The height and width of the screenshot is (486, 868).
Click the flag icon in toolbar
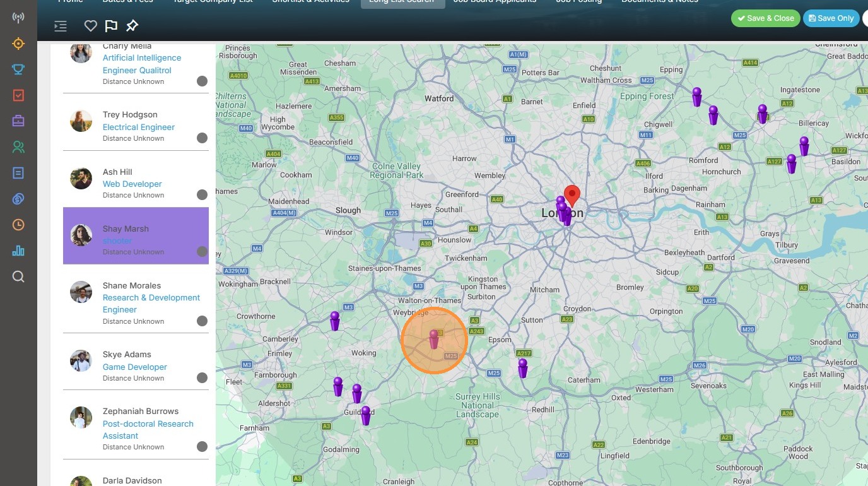(x=111, y=26)
